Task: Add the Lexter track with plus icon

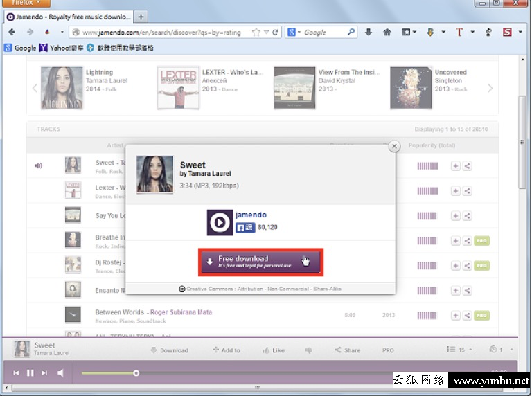Action: point(455,191)
